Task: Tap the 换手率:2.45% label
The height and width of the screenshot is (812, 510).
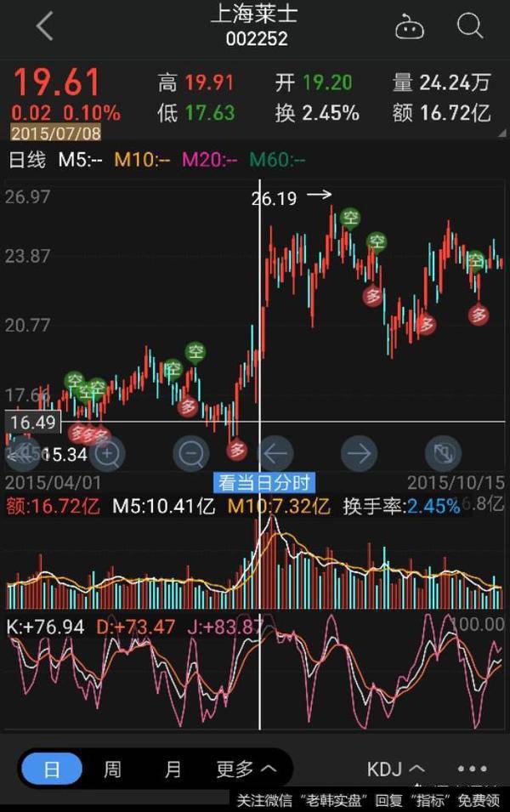Action: (x=401, y=506)
